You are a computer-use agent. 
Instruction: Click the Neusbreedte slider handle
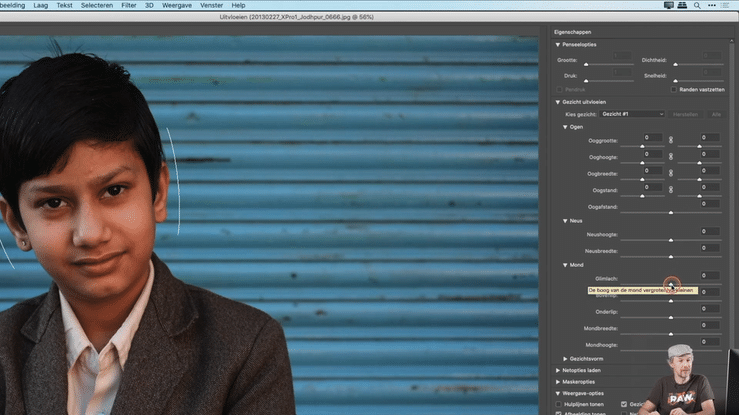pyautogui.click(x=671, y=257)
